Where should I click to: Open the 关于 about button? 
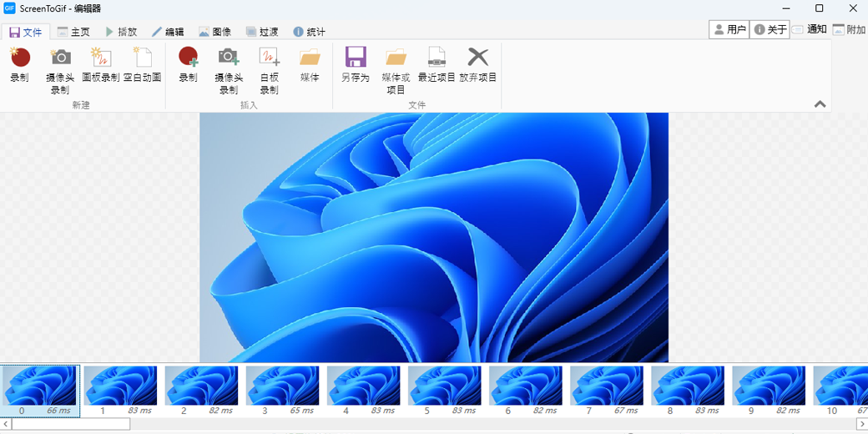(770, 30)
